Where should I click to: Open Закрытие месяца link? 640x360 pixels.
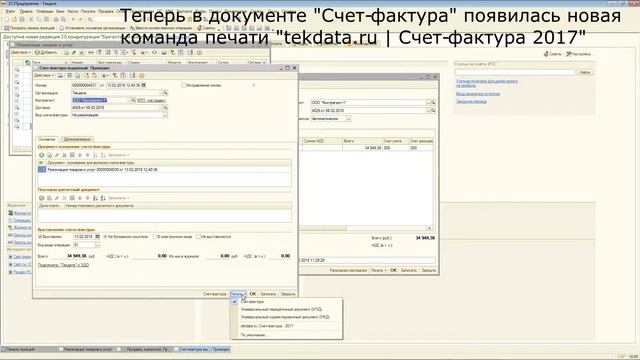pos(471,102)
